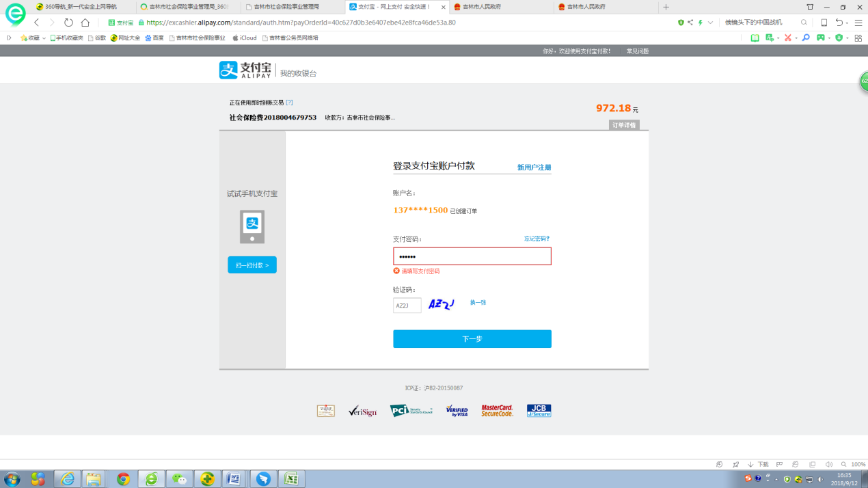This screenshot has width=868, height=488.
Task: Click the PCI Security Standards badge
Action: click(411, 411)
